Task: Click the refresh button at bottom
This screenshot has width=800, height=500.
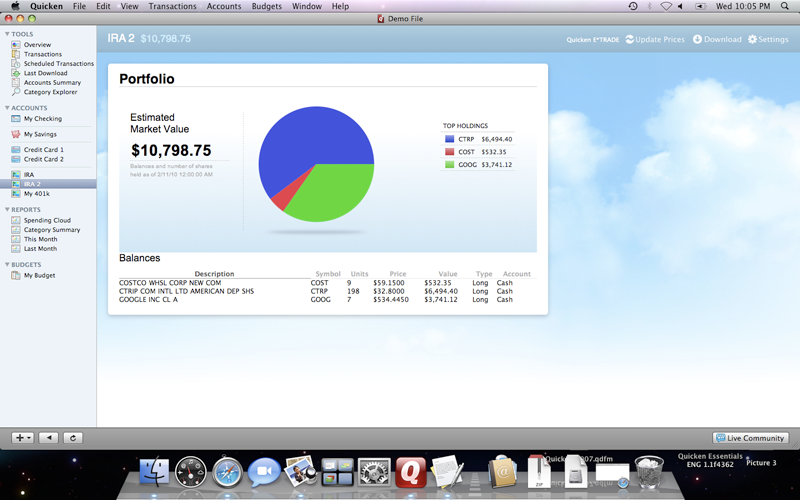Action: tap(73, 438)
